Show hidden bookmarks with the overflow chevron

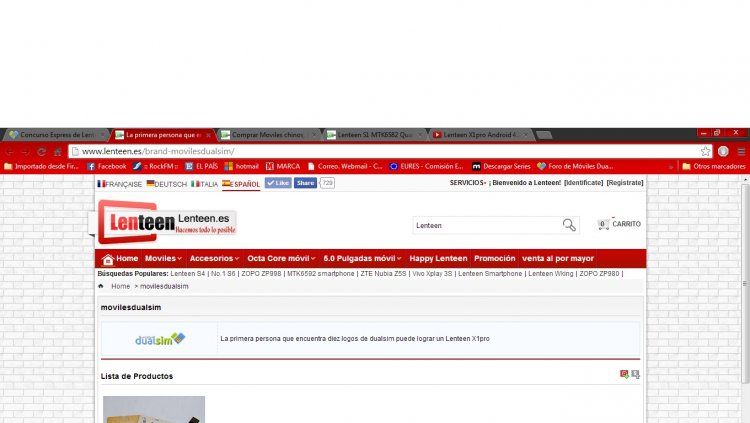671,167
